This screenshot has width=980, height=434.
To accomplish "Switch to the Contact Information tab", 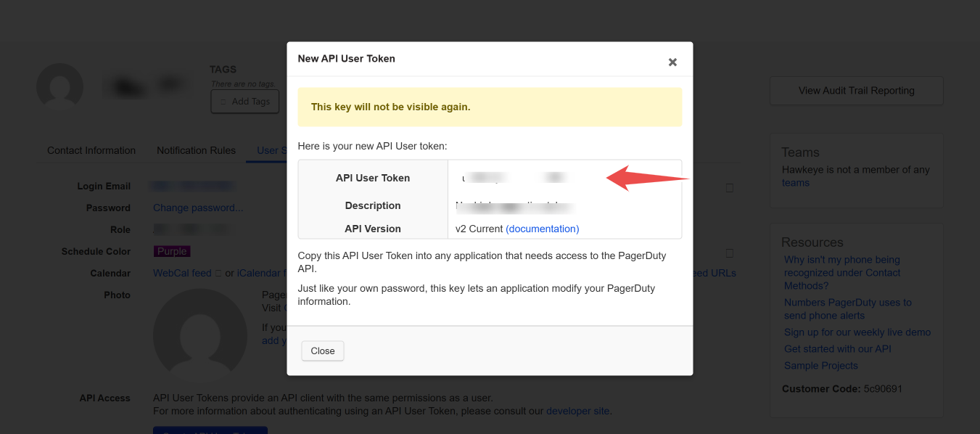I will coord(91,150).
